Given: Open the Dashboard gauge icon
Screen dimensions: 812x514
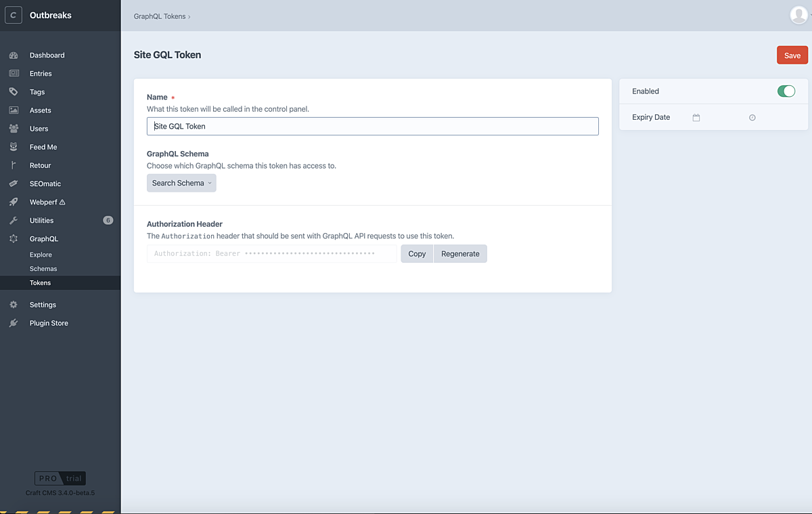Looking at the screenshot, I should coord(14,55).
